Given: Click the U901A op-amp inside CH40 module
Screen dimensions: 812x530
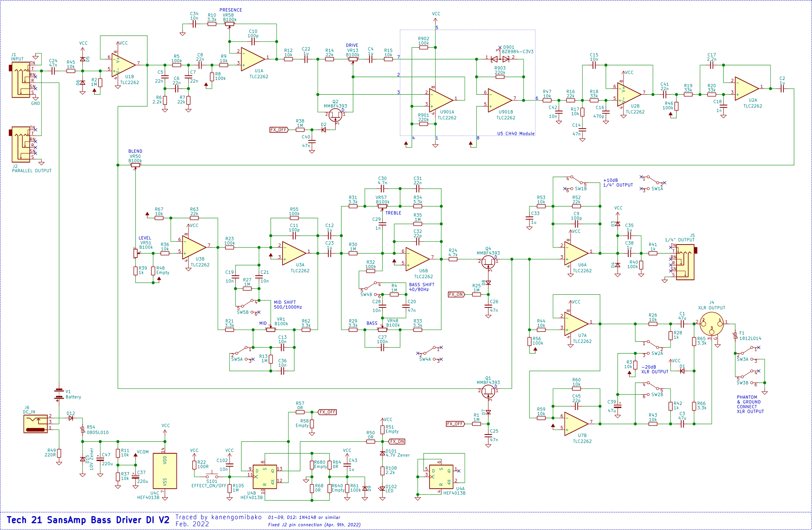Looking at the screenshot, I should coord(441,100).
